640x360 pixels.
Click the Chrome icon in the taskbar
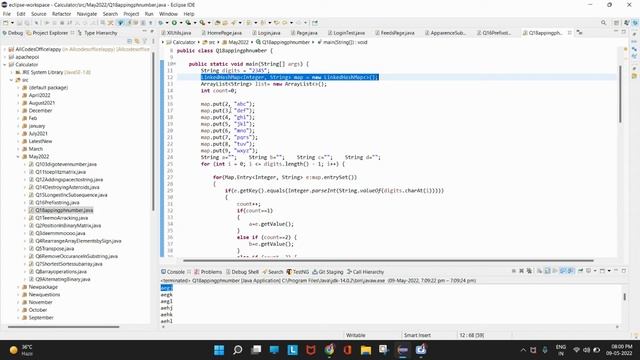[329, 350]
